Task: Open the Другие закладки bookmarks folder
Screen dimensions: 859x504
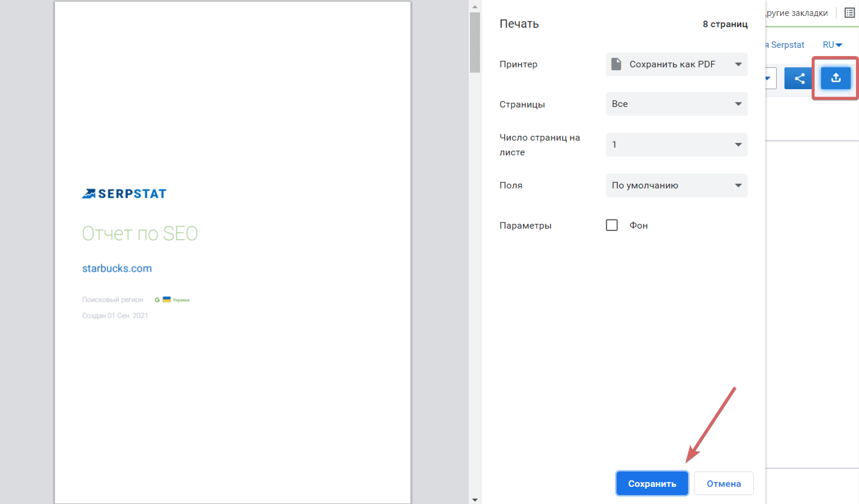Action: point(796,13)
